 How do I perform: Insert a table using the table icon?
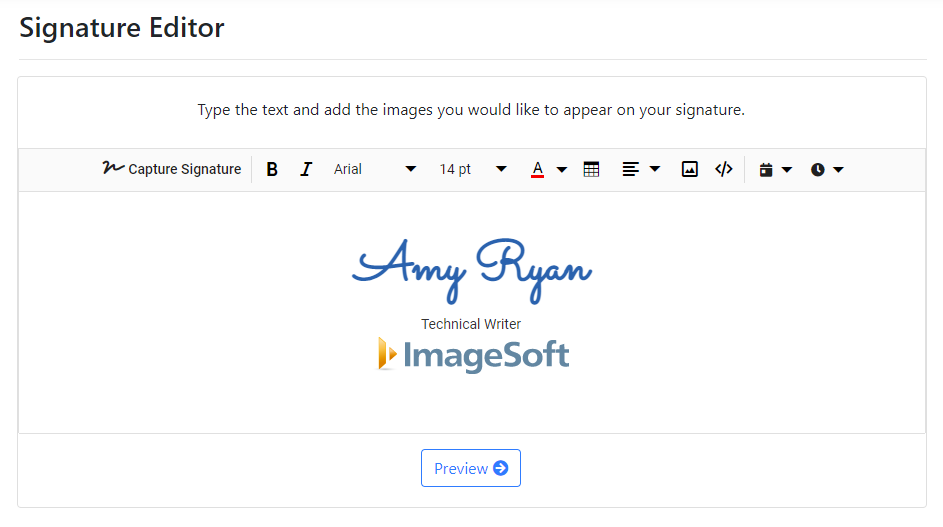pyautogui.click(x=591, y=170)
